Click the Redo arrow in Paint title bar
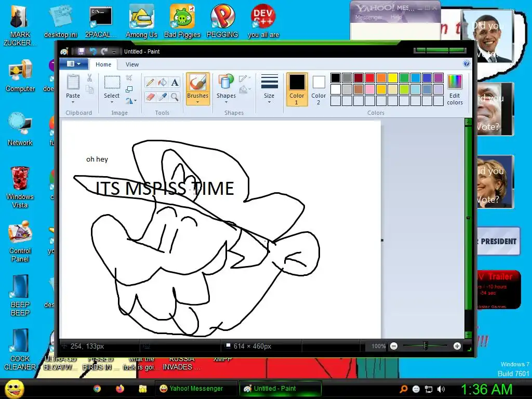Screen dimensions: 532x399 tap(104, 51)
